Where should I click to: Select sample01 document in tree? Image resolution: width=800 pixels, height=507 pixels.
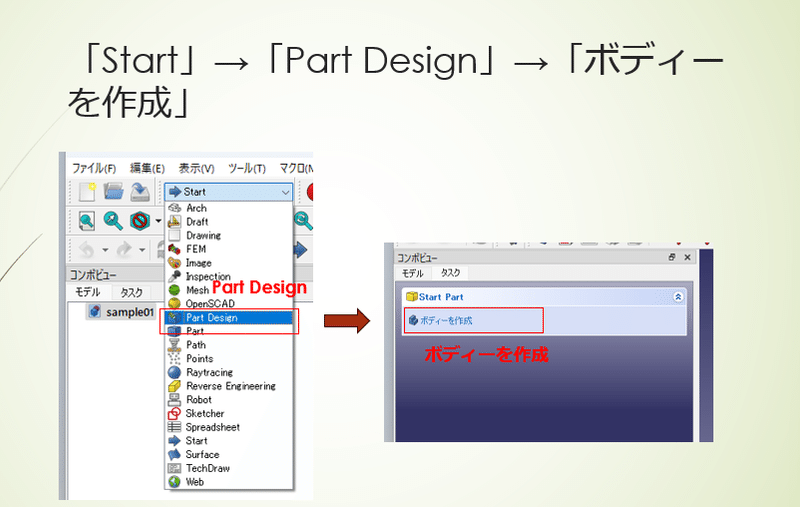point(122,312)
